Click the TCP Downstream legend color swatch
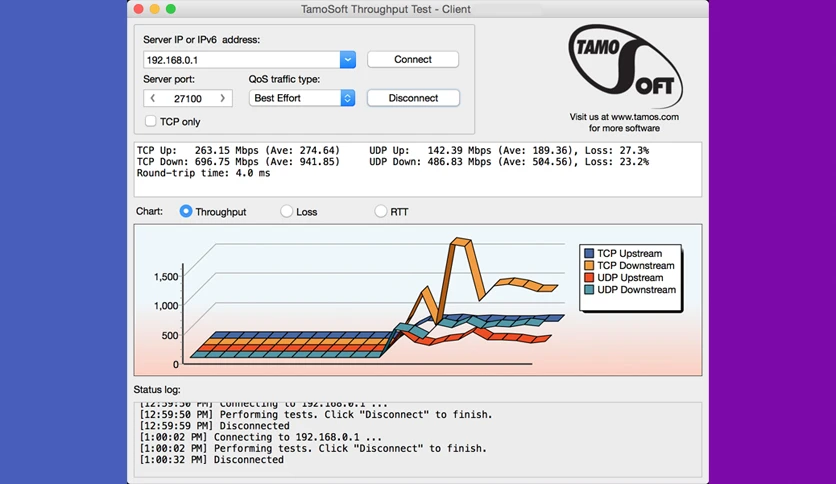Image resolution: width=836 pixels, height=484 pixels. click(x=589, y=265)
